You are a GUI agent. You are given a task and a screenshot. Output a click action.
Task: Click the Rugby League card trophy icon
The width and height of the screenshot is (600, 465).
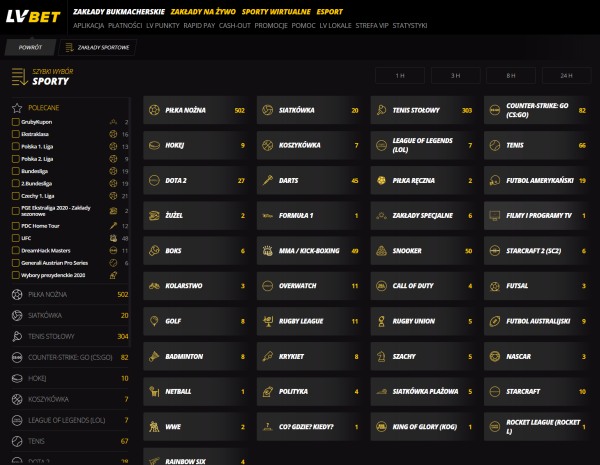pos(268,321)
